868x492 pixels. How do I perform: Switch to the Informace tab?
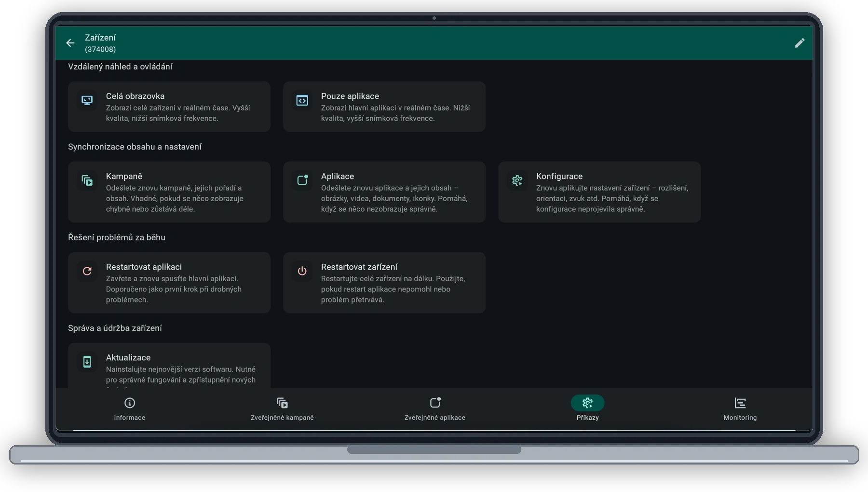(130, 409)
